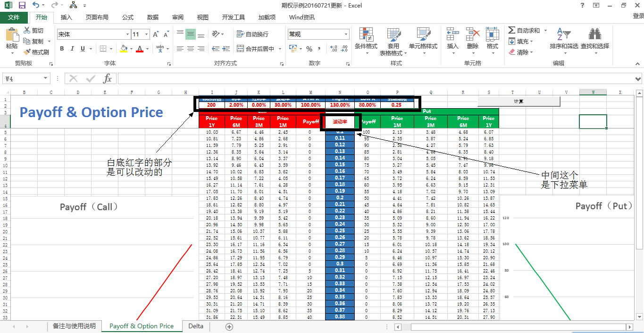
Task: Toggle underline formatting
Action: tap(83, 49)
